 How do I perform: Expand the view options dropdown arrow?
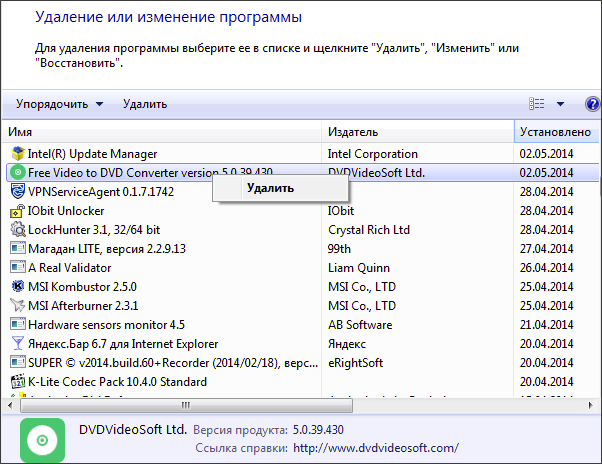pos(560,104)
